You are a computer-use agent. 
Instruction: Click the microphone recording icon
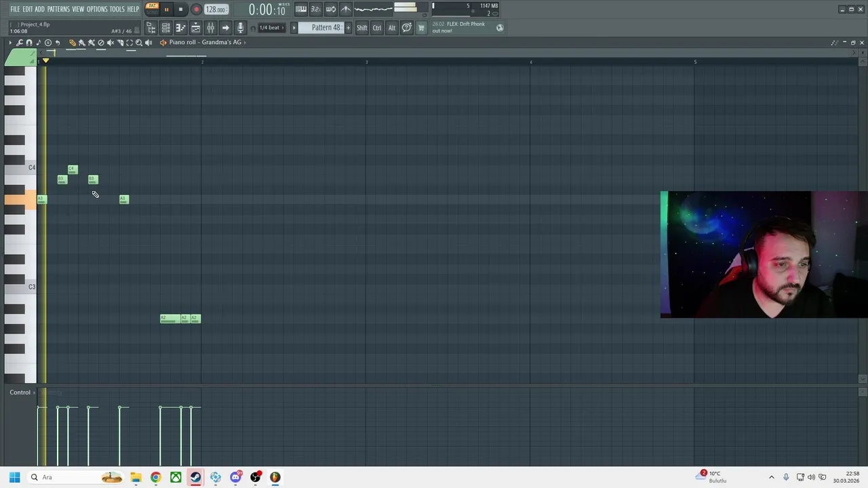pyautogui.click(x=240, y=28)
